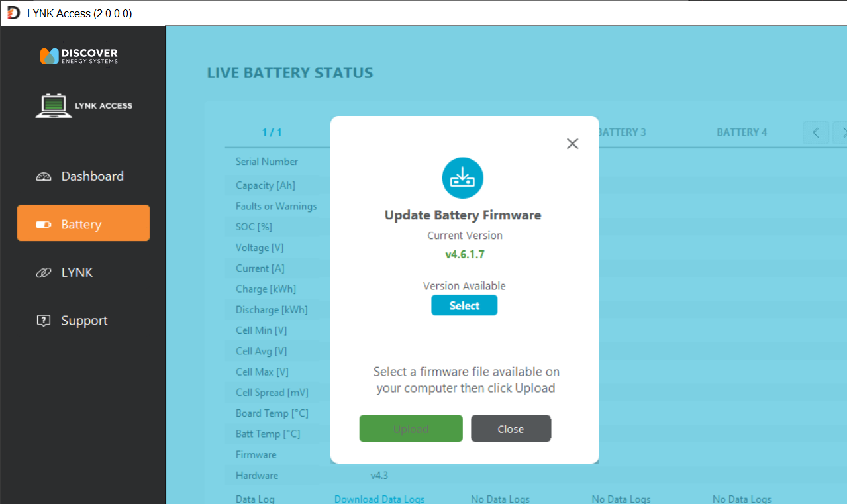
Task: Open Download Data Logs link
Action: coord(379,499)
